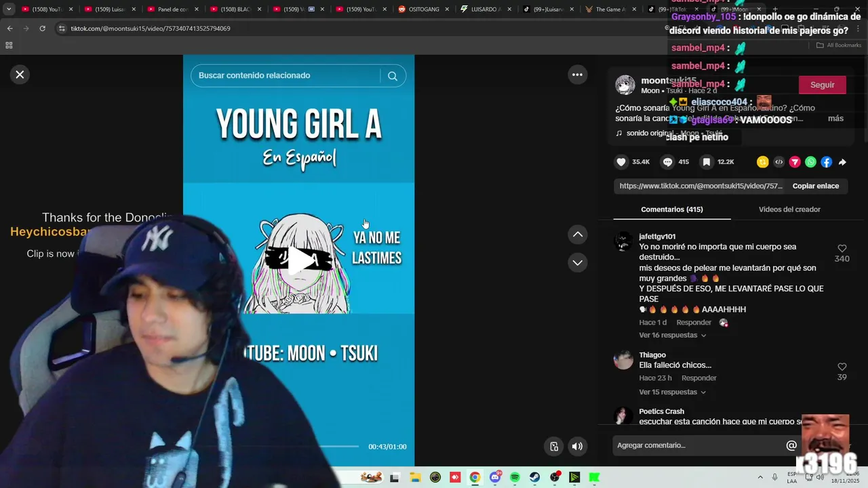Switch to Videos del creador tab
Image resolution: width=868 pixels, height=488 pixels.
click(x=789, y=209)
